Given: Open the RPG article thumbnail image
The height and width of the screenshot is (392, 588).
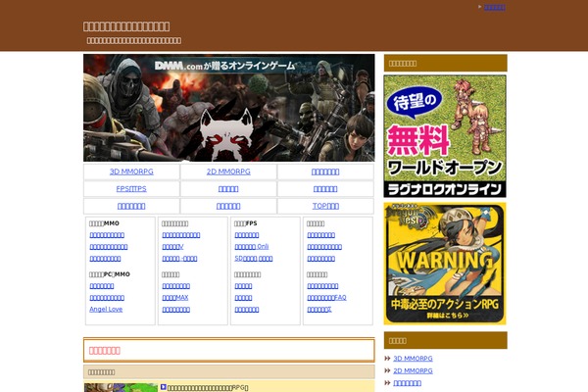Looking at the screenshot, I should (x=121, y=387).
